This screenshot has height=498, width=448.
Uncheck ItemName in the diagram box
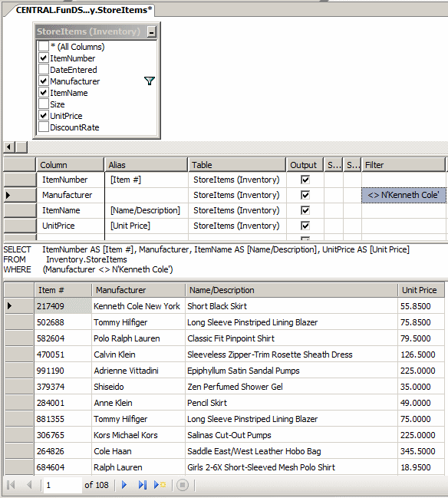click(44, 92)
